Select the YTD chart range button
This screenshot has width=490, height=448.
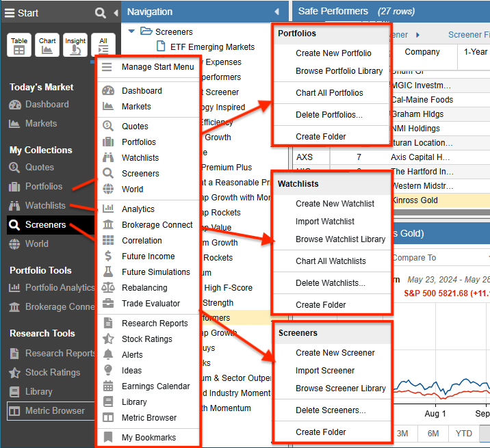[x=464, y=434]
